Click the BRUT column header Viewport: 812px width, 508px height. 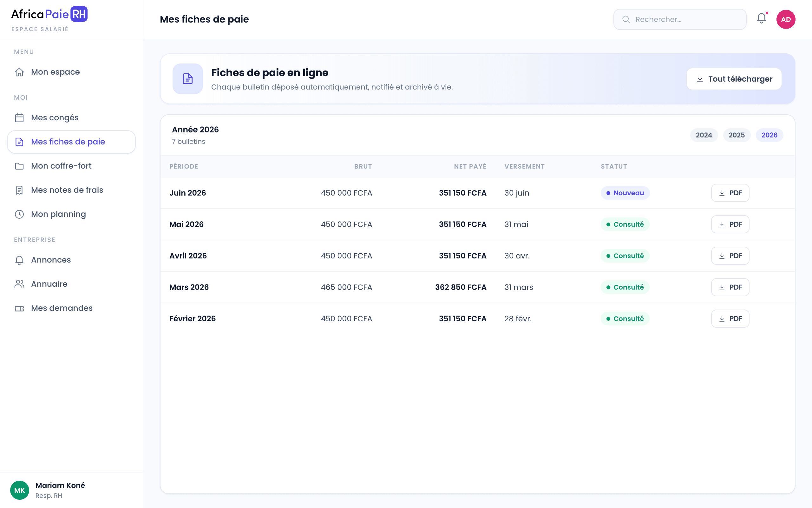point(363,166)
